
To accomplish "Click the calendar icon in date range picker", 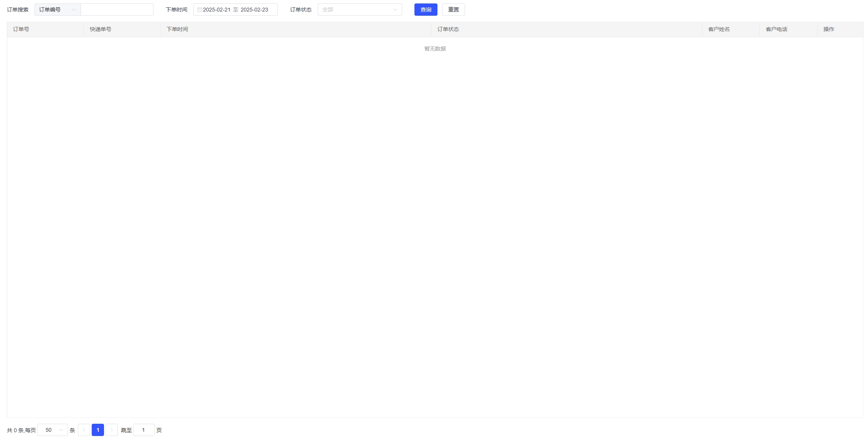I will [x=200, y=10].
